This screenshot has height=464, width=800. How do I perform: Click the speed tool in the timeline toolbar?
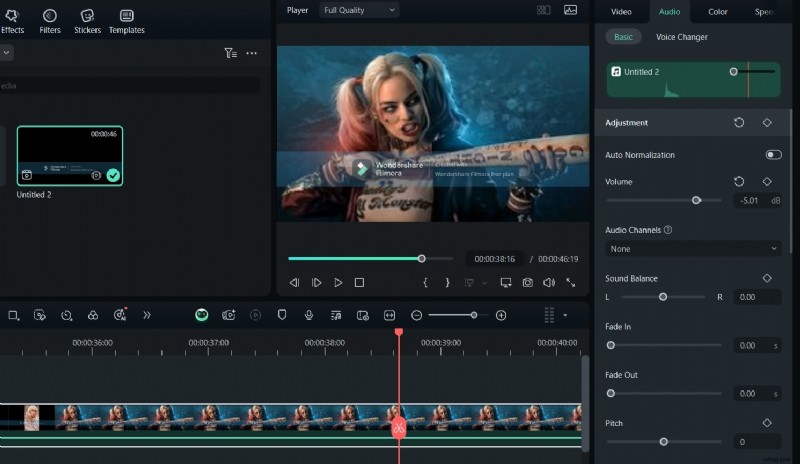tap(66, 315)
